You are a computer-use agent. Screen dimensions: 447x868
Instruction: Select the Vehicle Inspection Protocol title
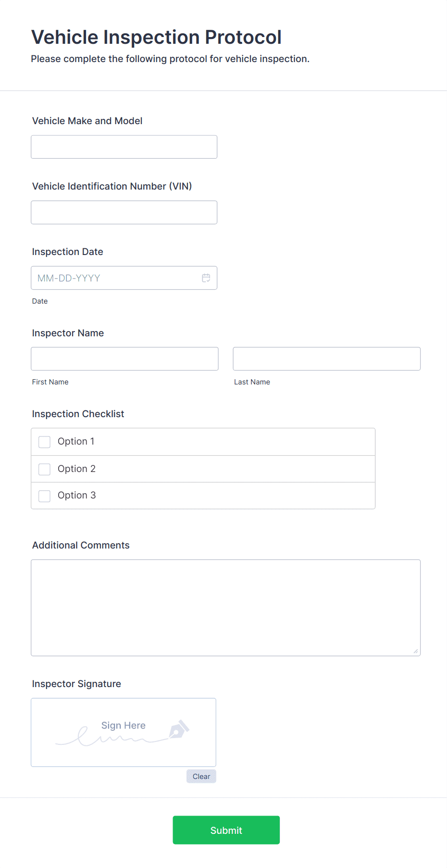156,37
